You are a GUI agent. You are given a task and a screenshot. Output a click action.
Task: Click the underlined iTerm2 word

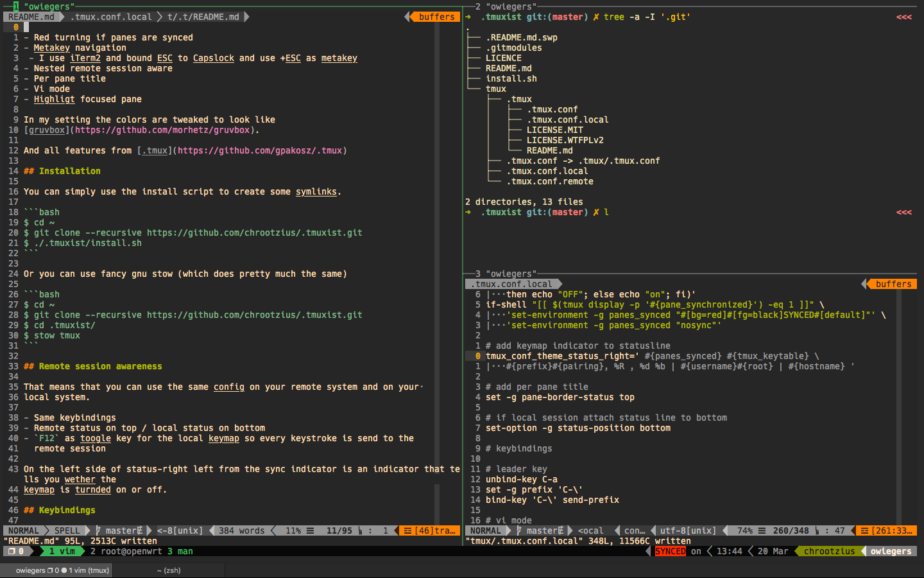(85, 58)
